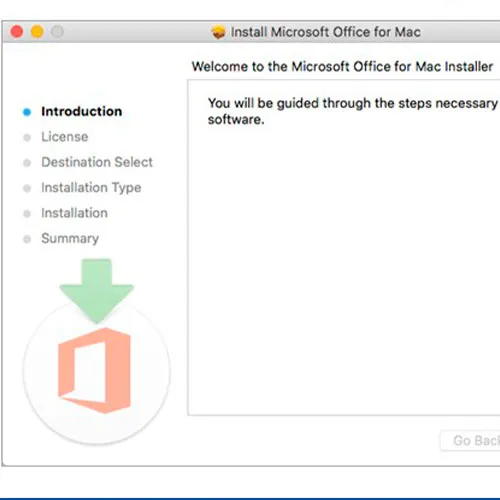
Task: Select the Introduction step
Action: 82,111
